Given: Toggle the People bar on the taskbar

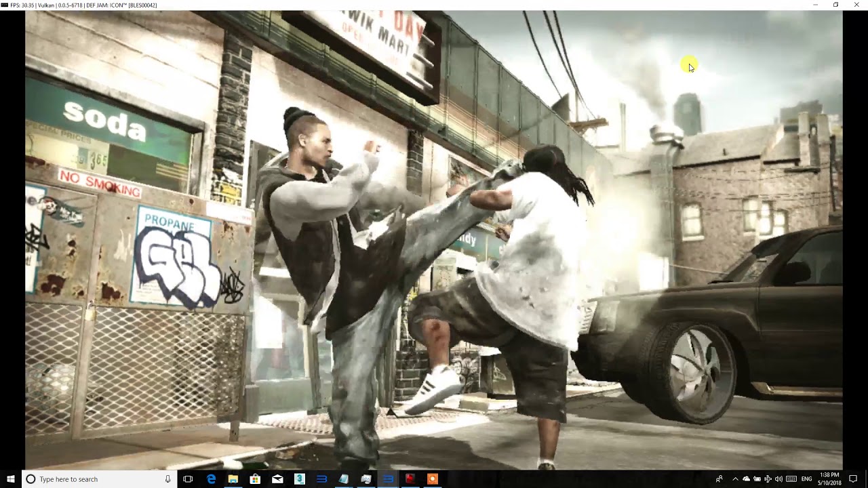Looking at the screenshot, I should (719, 479).
